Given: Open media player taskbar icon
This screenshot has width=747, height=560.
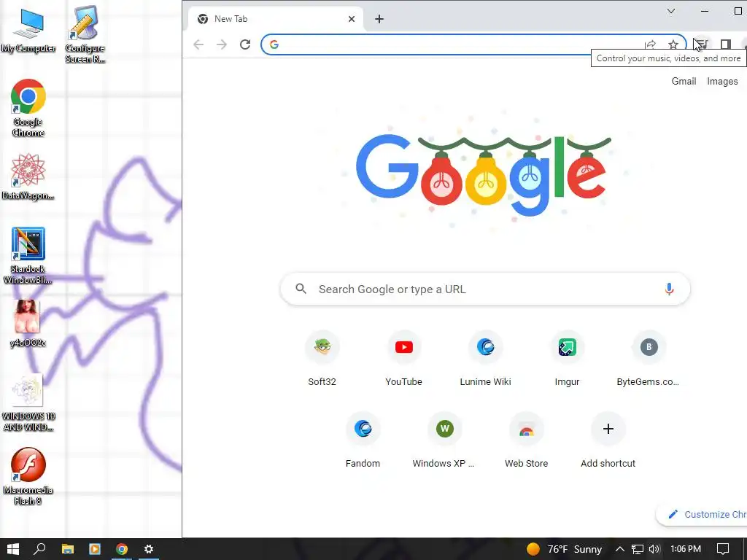Looking at the screenshot, I should (x=94, y=549).
